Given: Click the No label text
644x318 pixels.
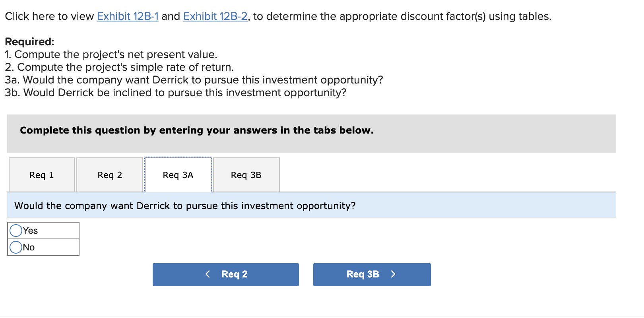Looking at the screenshot, I should click(29, 247).
